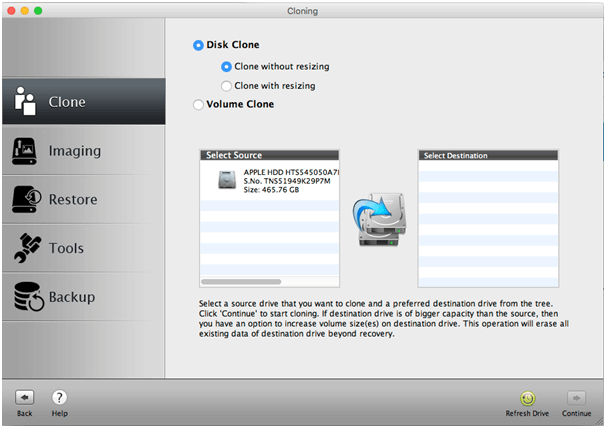This screenshot has height=428, width=606.
Task: Select the Restore drive icon
Action: click(x=25, y=199)
